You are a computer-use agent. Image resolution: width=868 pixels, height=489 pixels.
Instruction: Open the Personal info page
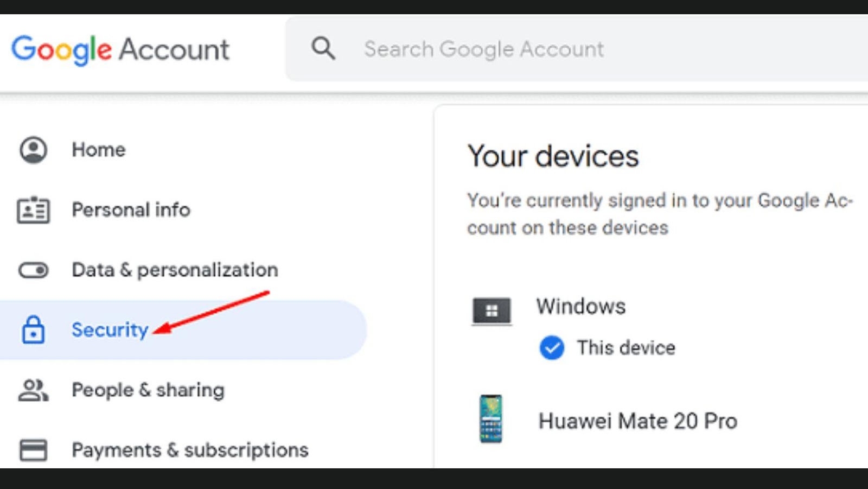[131, 210]
